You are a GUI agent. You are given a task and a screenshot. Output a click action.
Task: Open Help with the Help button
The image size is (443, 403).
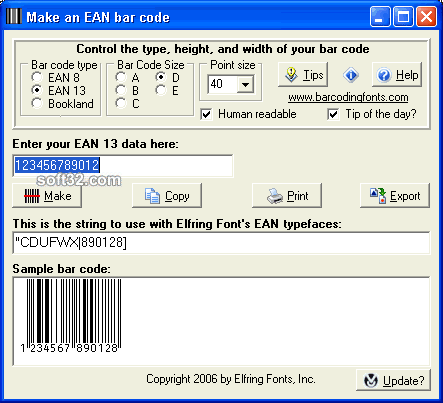coord(397,75)
